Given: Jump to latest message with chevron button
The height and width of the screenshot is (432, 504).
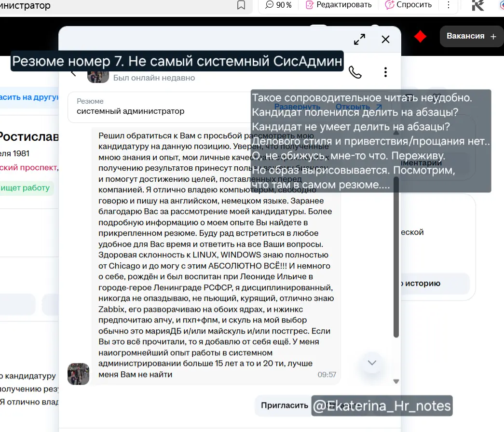Looking at the screenshot, I should (x=372, y=363).
